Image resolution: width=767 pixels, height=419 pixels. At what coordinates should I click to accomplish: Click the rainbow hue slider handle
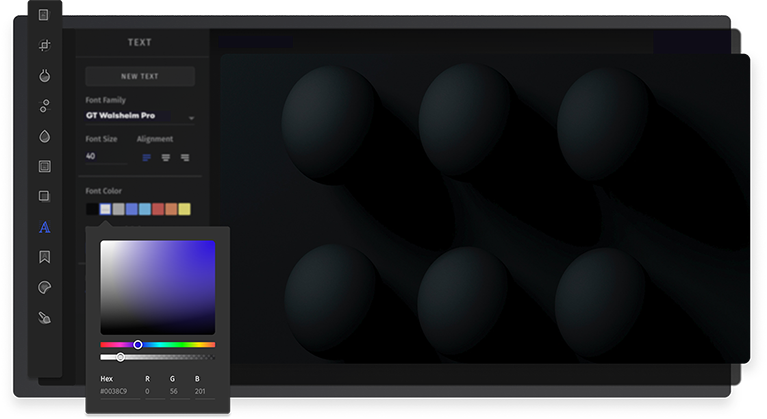pyautogui.click(x=138, y=345)
